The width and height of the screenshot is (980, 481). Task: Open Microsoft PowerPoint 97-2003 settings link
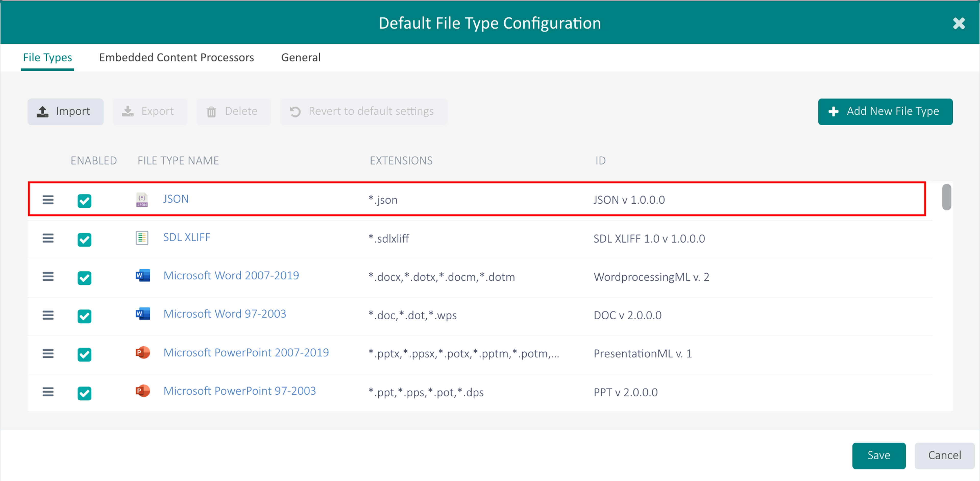coord(240,391)
